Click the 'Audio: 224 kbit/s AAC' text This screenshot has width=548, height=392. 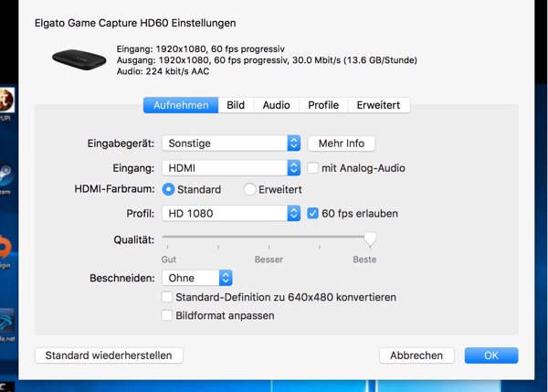coord(163,71)
